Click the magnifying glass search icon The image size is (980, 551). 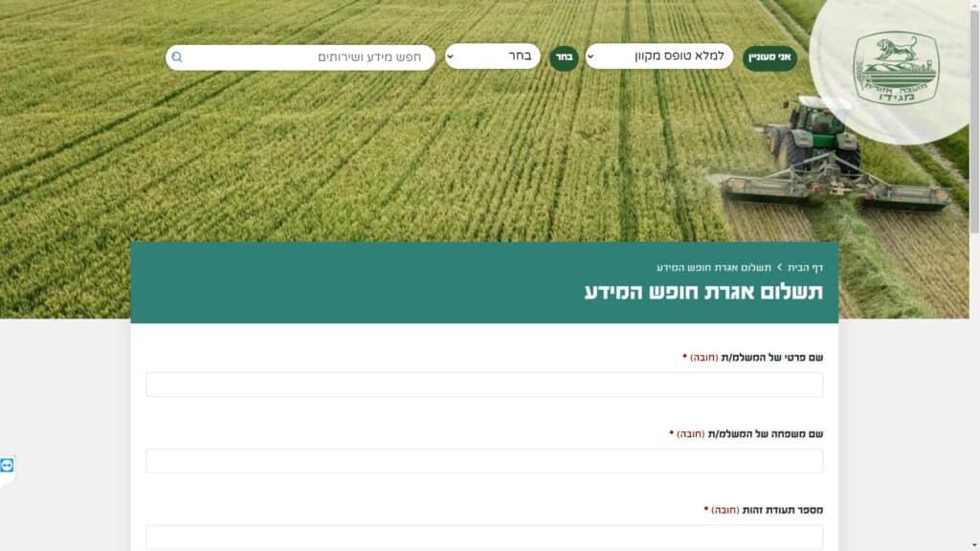click(x=177, y=57)
